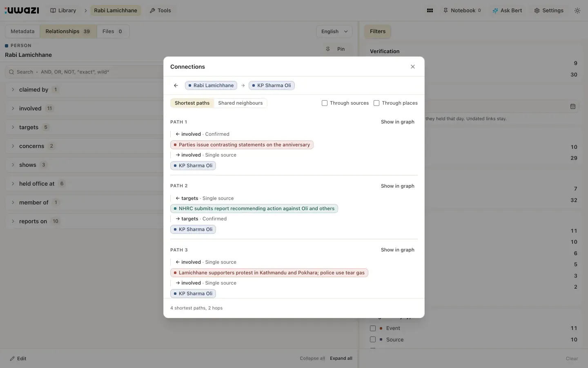The width and height of the screenshot is (588, 368).
Task: Enable Through places checkbox
Action: [376, 103]
